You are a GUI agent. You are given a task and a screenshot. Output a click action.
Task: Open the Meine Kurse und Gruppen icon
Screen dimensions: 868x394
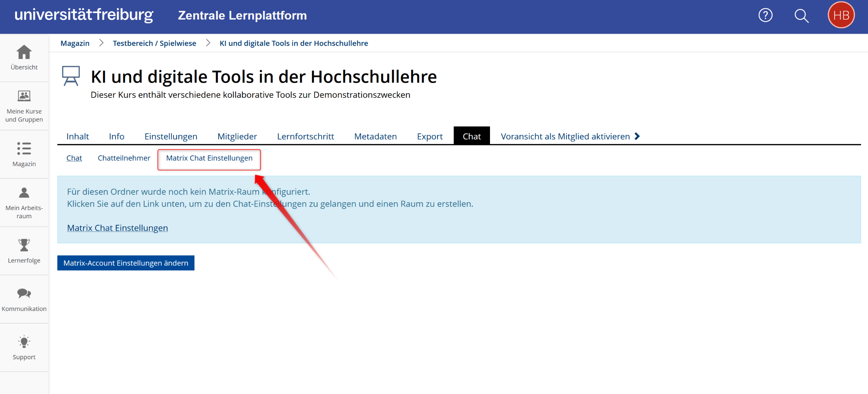(x=24, y=96)
